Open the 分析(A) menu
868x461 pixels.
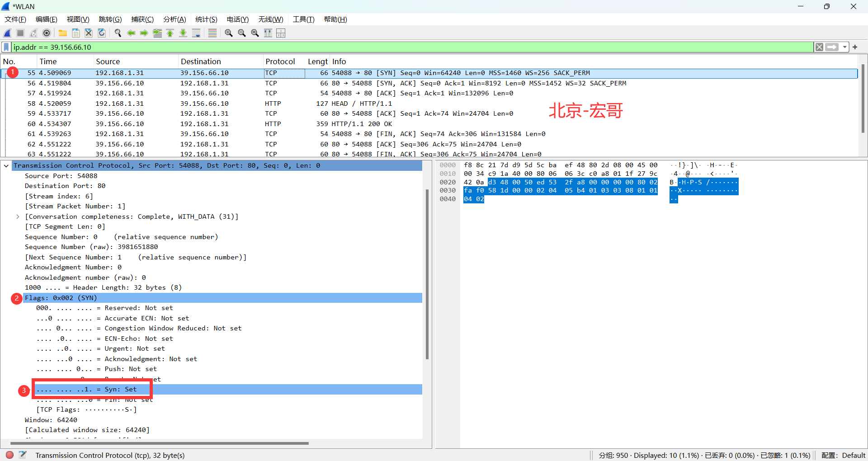175,19
